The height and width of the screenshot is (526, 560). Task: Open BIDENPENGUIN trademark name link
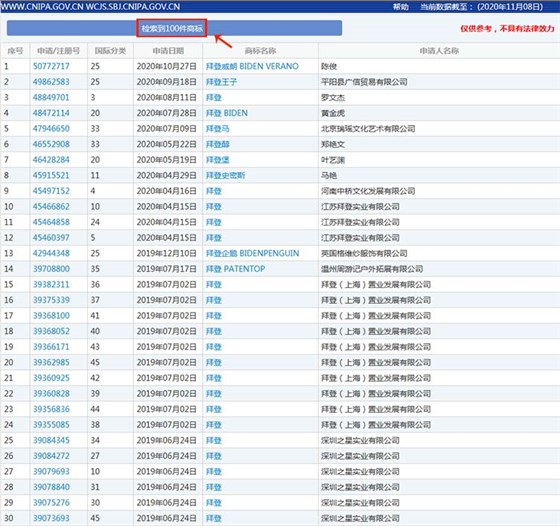click(252, 253)
